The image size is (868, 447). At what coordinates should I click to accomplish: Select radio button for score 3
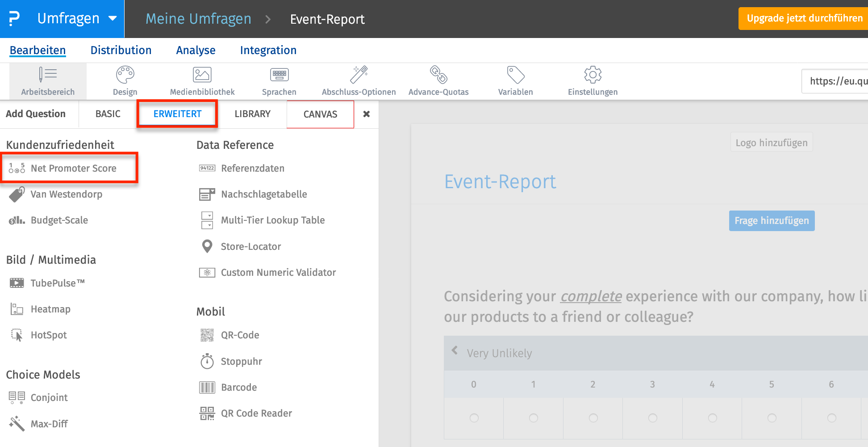652,418
